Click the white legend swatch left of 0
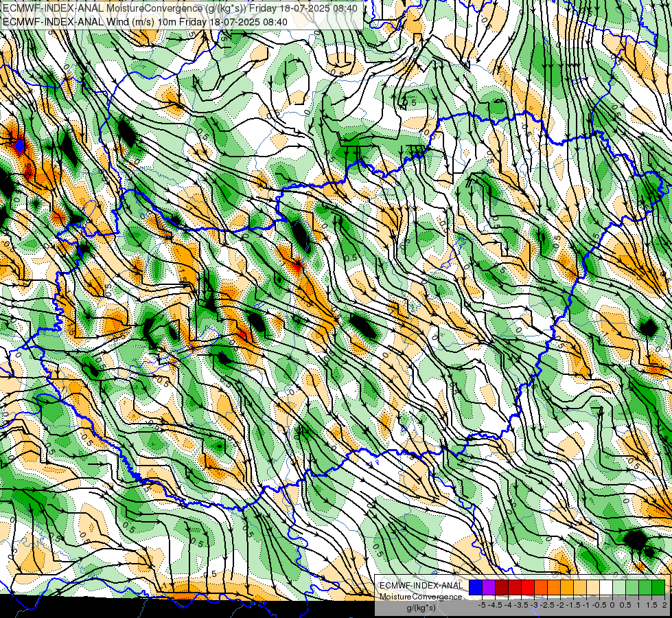The width and height of the screenshot is (672, 618). (606, 587)
